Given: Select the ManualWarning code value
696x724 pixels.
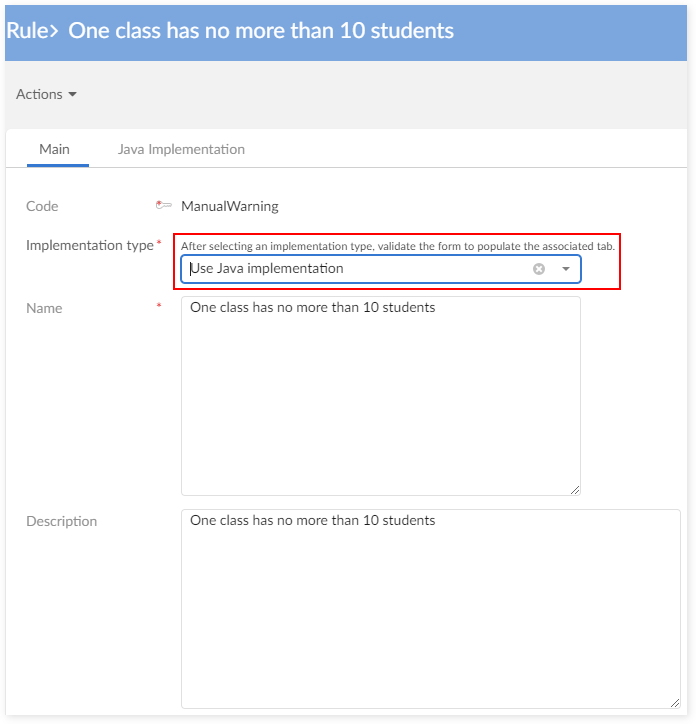Looking at the screenshot, I should (x=229, y=206).
